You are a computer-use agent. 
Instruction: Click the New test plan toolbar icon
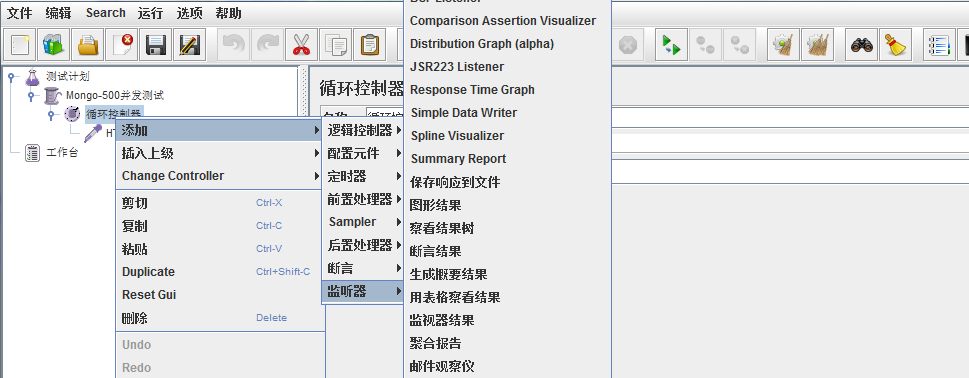(x=20, y=44)
